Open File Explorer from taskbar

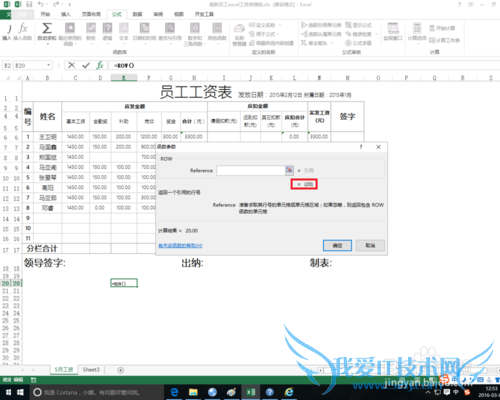point(193,392)
